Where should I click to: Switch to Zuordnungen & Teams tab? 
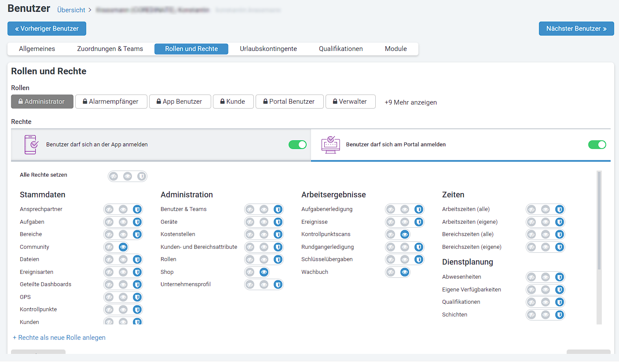[x=110, y=49]
